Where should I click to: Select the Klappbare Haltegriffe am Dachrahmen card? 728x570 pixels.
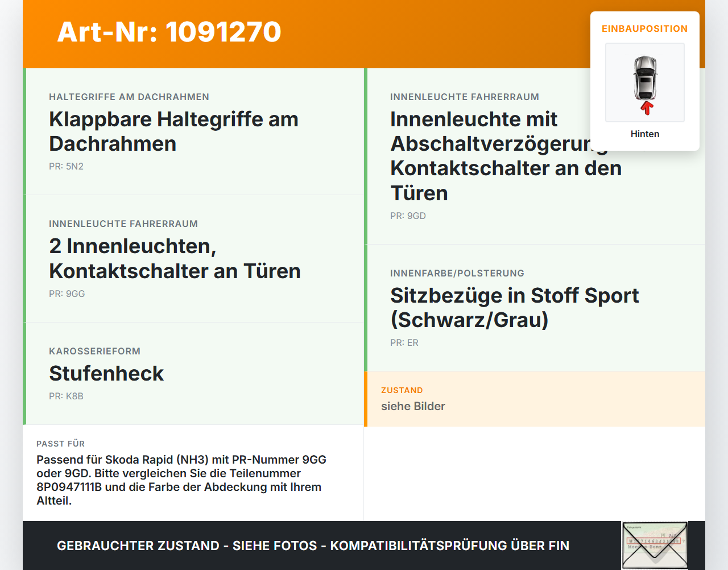[x=193, y=131]
